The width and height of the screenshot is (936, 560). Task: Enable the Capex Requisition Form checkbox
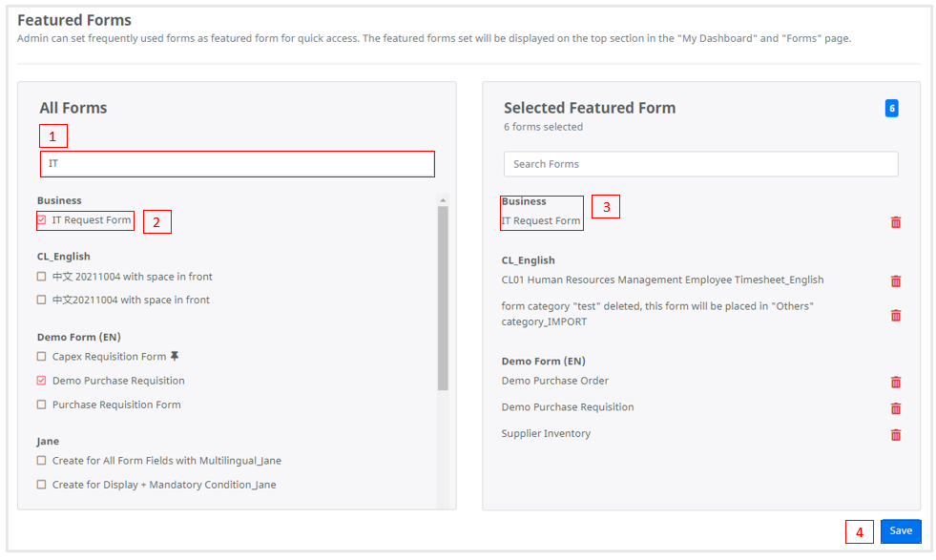click(41, 357)
